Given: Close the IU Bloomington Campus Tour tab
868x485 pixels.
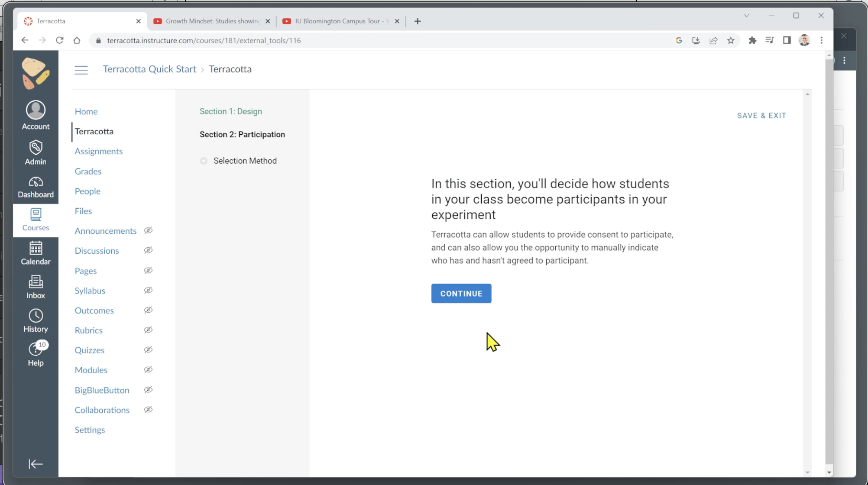Looking at the screenshot, I should click(x=397, y=21).
